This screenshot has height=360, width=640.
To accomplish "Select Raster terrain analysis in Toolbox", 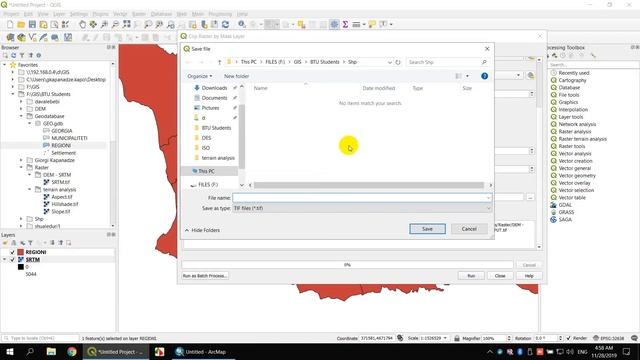I will tap(582, 139).
